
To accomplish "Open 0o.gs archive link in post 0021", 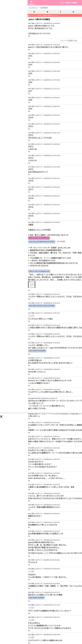I will click(42, 242).
